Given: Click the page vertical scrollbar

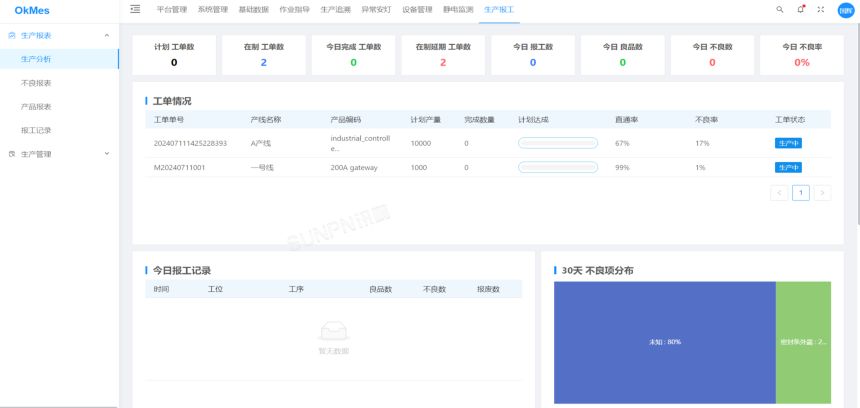Looking at the screenshot, I should tap(857, 123).
